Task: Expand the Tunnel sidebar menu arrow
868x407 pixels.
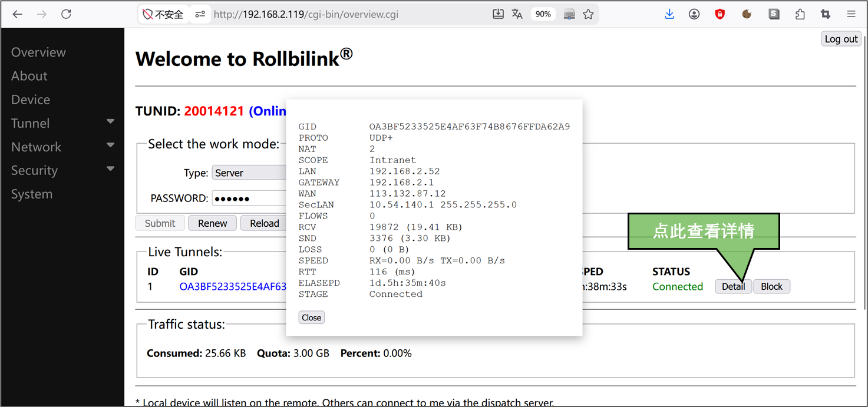Action: 110,121
